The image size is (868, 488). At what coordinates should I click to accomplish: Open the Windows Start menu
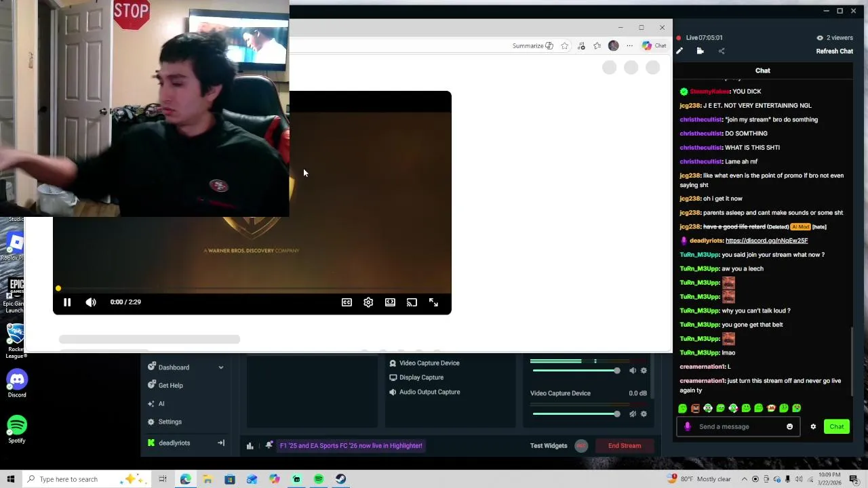[x=10, y=479]
